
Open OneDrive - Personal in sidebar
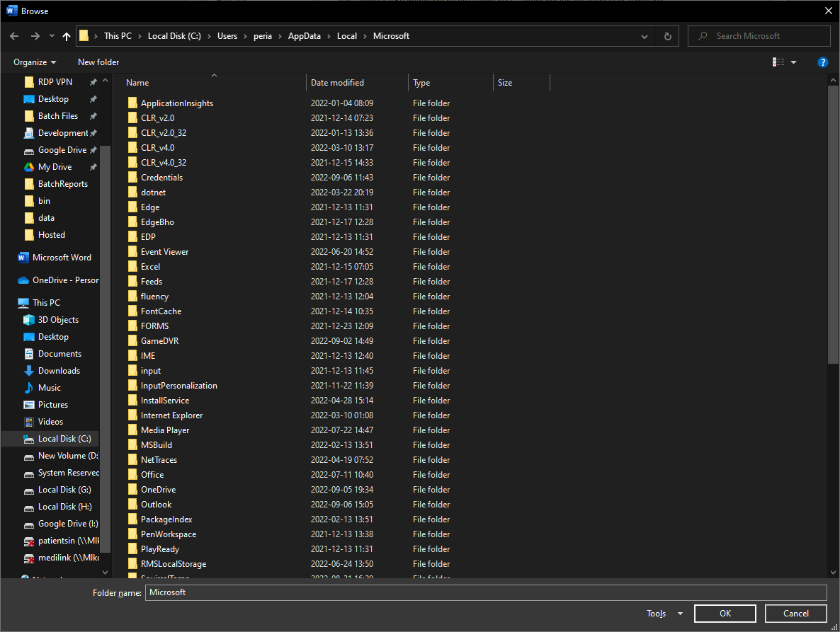[65, 280]
